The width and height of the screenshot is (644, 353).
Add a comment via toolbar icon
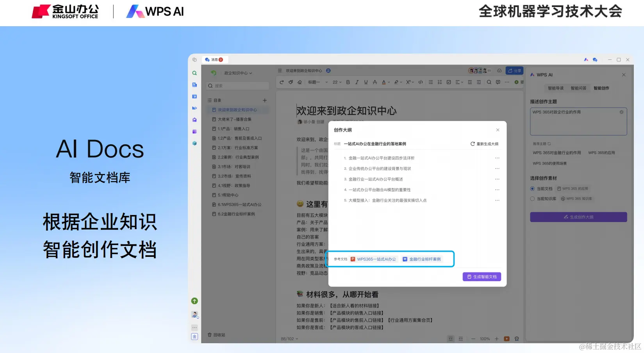pos(498,82)
